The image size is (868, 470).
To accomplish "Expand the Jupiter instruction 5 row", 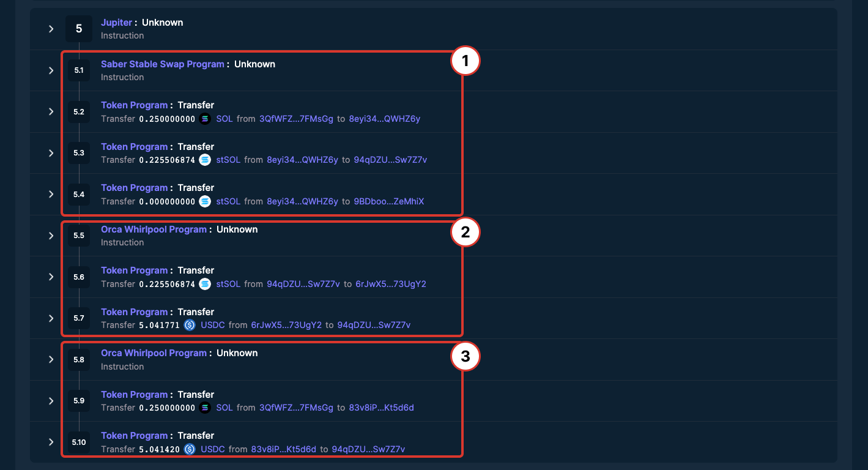I will tap(51, 29).
